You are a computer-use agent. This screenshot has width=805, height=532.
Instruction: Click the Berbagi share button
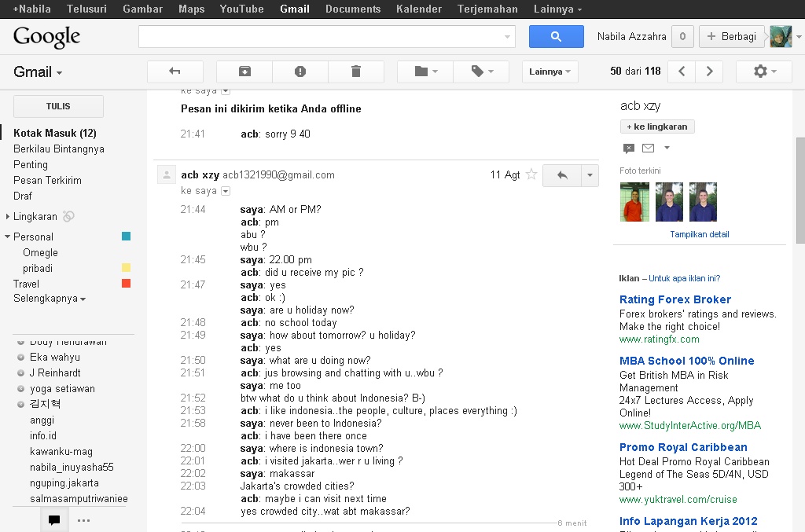tap(732, 36)
